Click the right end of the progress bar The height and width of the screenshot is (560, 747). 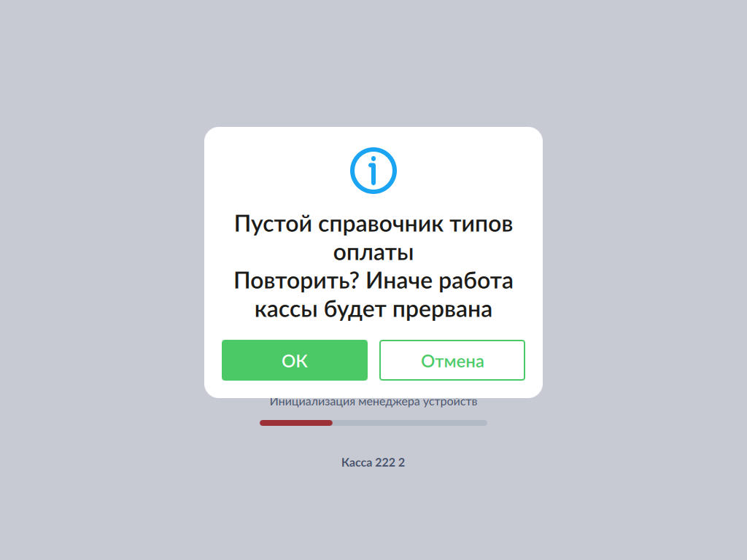click(484, 423)
